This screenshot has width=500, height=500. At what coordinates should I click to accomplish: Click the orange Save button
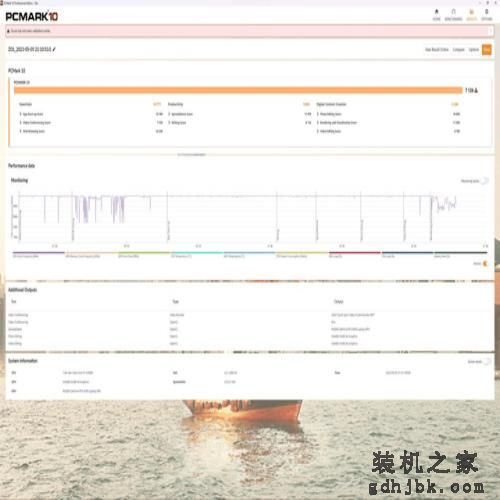[487, 50]
